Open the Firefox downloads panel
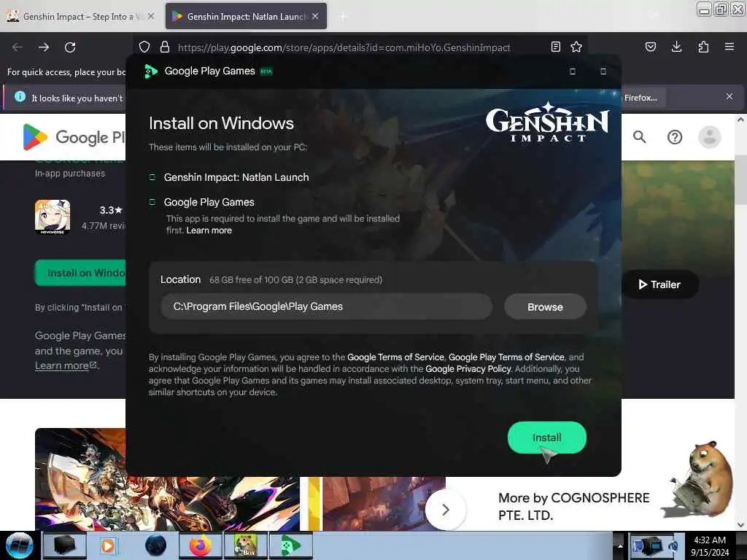The width and height of the screenshot is (747, 560). pyautogui.click(x=676, y=47)
